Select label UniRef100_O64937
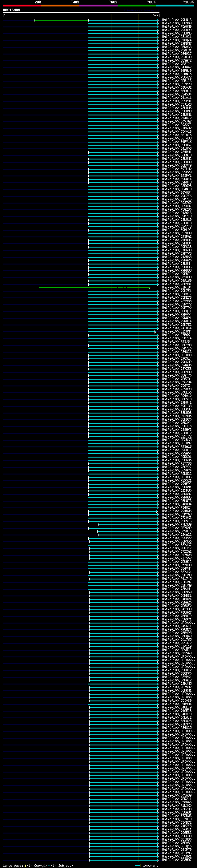This screenshot has height=868, width=197. click(x=177, y=54)
